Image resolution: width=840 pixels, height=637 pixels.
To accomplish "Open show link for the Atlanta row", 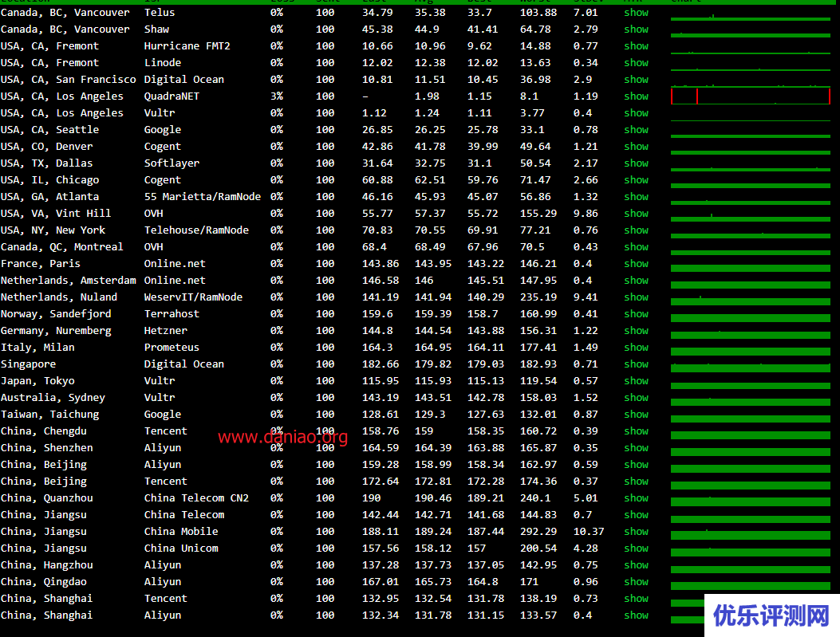I will [636, 197].
